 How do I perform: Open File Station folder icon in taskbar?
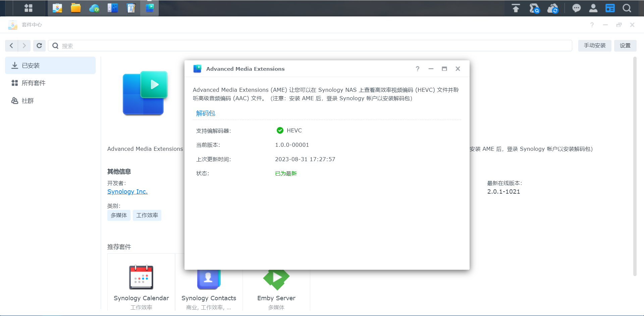(x=76, y=8)
